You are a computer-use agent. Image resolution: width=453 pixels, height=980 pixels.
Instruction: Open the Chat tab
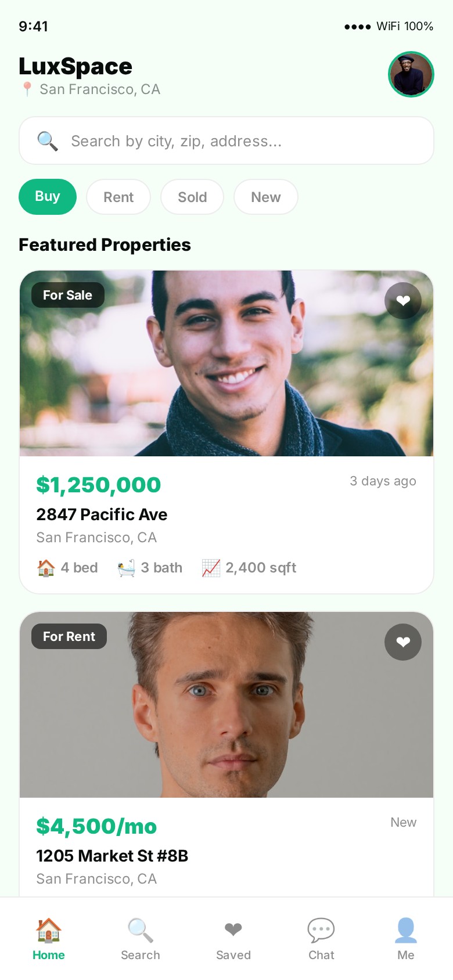click(321, 939)
